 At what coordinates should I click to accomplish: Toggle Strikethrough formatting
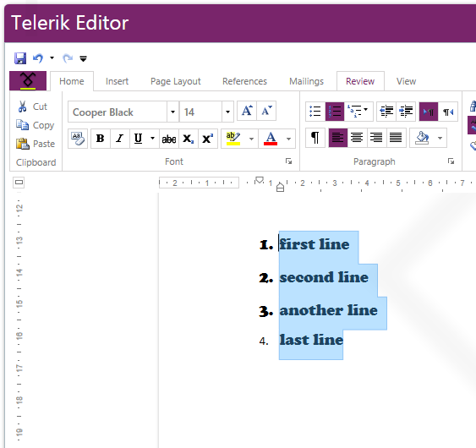coord(169,139)
